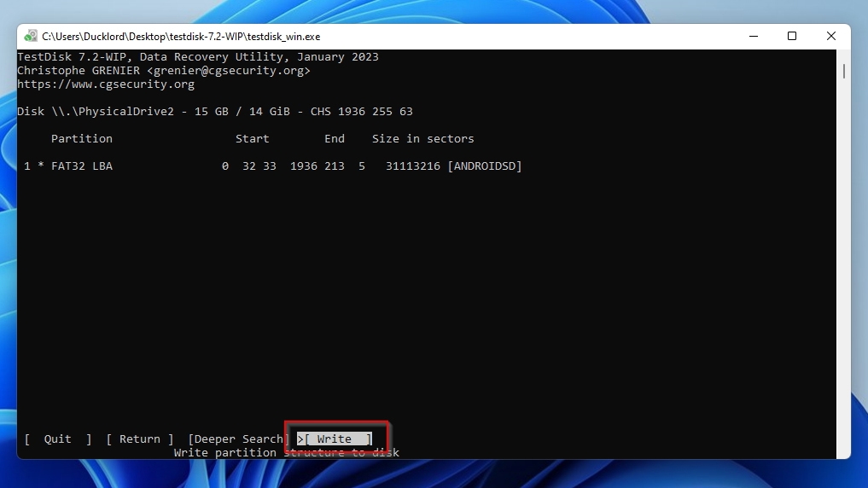Maximize the testdisk_win.exe window
Image resolution: width=868 pixels, height=488 pixels.
click(x=792, y=36)
